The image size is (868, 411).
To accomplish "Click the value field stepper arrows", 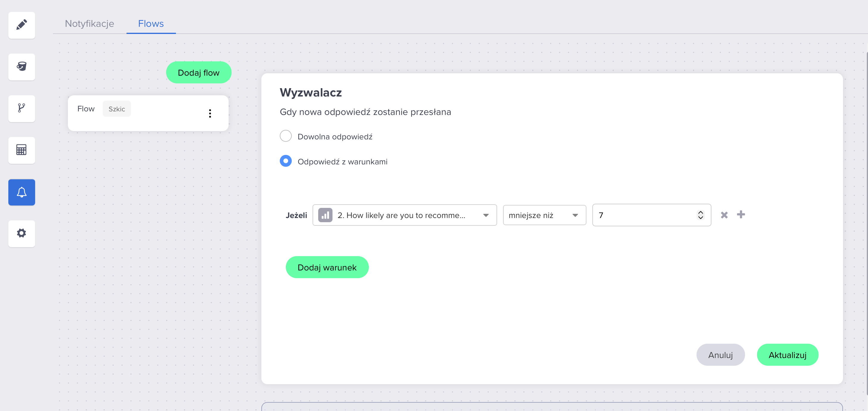I will click(x=700, y=215).
